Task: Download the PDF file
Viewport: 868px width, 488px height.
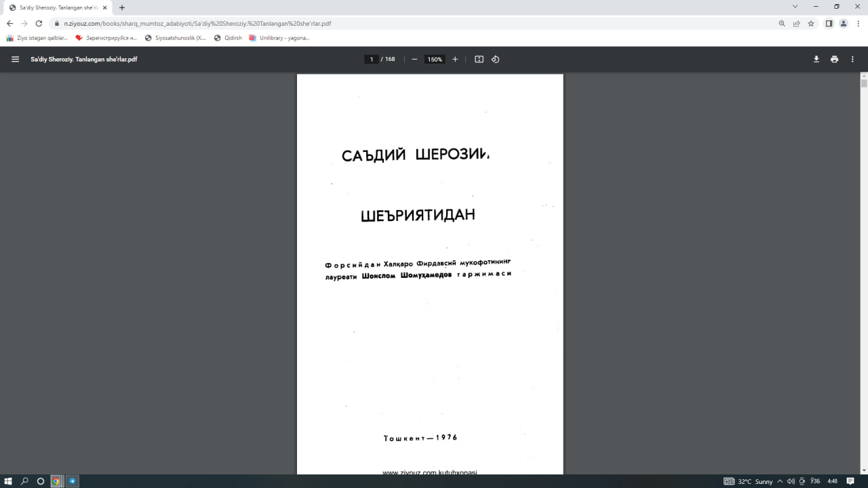Action: click(x=816, y=59)
